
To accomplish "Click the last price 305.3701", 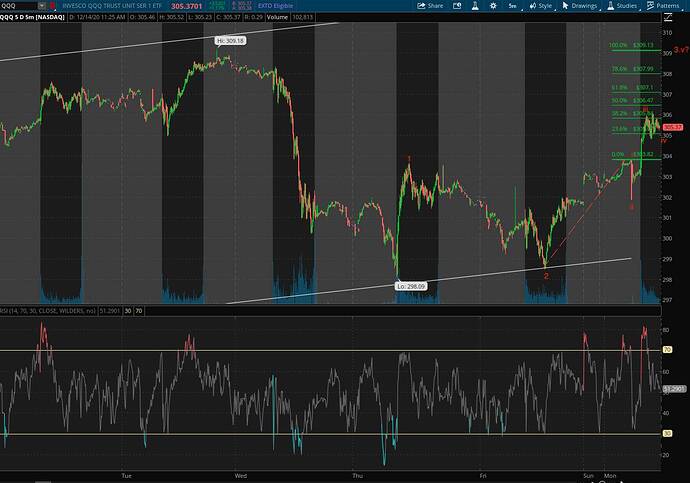I will tap(187, 6).
